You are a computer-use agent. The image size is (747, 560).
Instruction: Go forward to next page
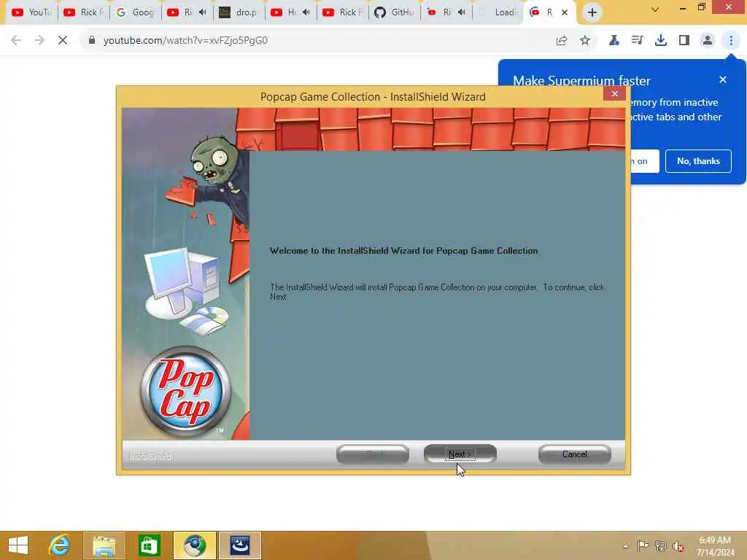pos(39,41)
